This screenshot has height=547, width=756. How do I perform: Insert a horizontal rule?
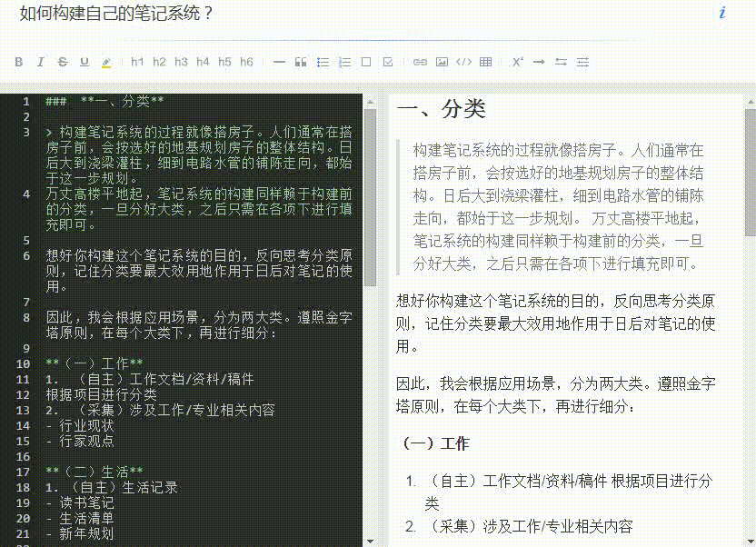[x=278, y=62]
